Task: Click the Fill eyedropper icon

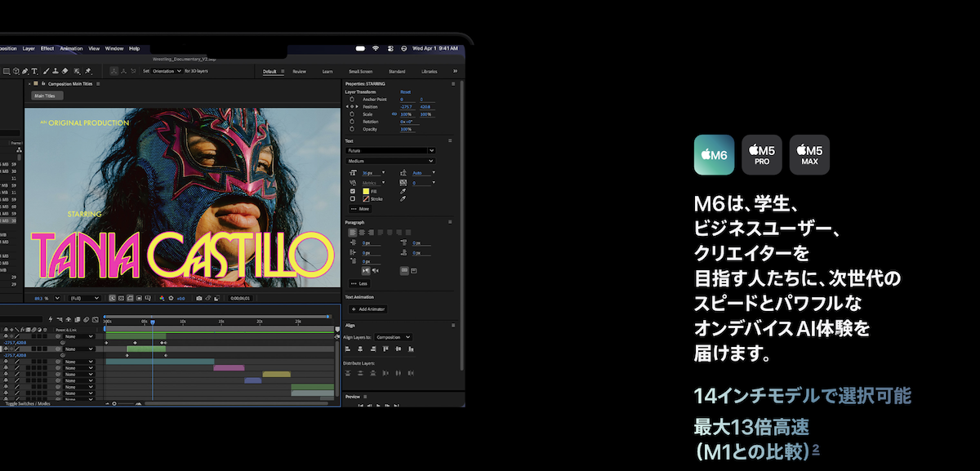Action: [403, 190]
